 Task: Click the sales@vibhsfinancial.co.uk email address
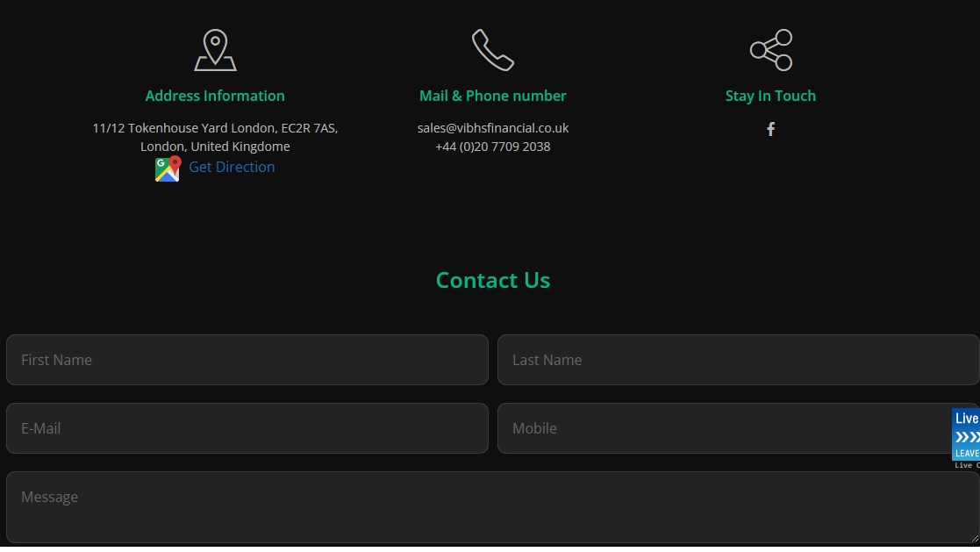(x=493, y=128)
